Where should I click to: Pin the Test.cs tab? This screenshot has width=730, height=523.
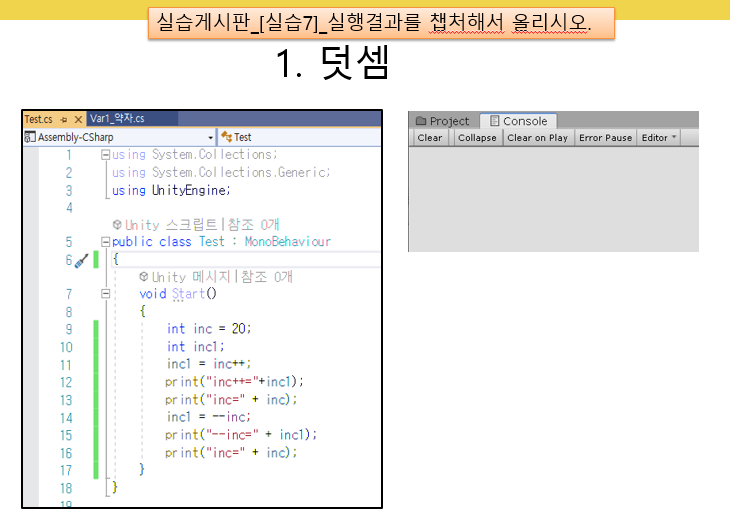tap(64, 120)
